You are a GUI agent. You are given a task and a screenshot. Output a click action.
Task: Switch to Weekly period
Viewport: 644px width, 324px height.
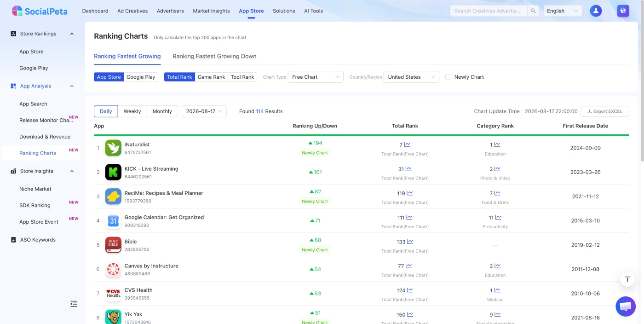(132, 111)
